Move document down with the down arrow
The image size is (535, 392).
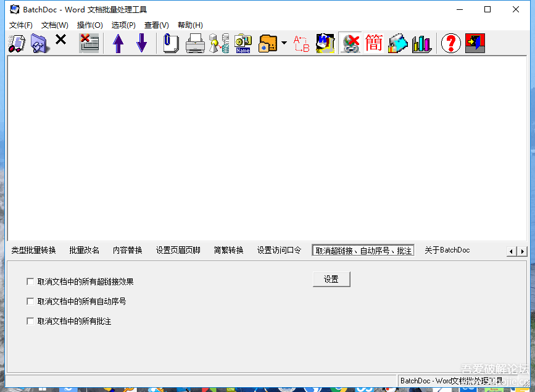[x=141, y=43]
